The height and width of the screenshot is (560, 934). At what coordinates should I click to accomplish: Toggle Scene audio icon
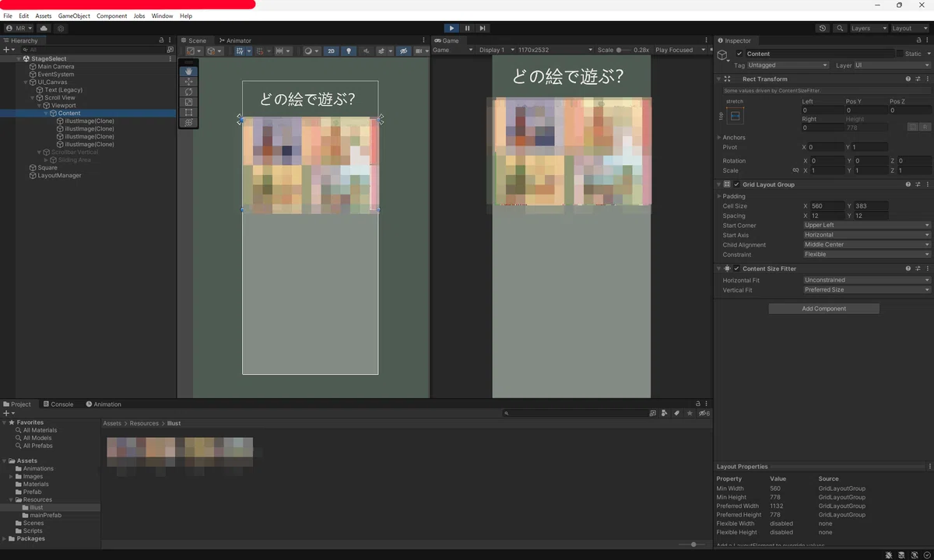pyautogui.click(x=367, y=51)
